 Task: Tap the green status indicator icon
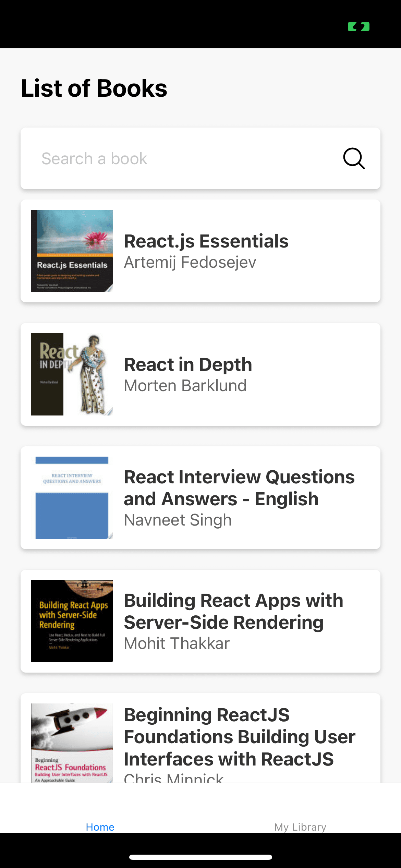pos(359,27)
